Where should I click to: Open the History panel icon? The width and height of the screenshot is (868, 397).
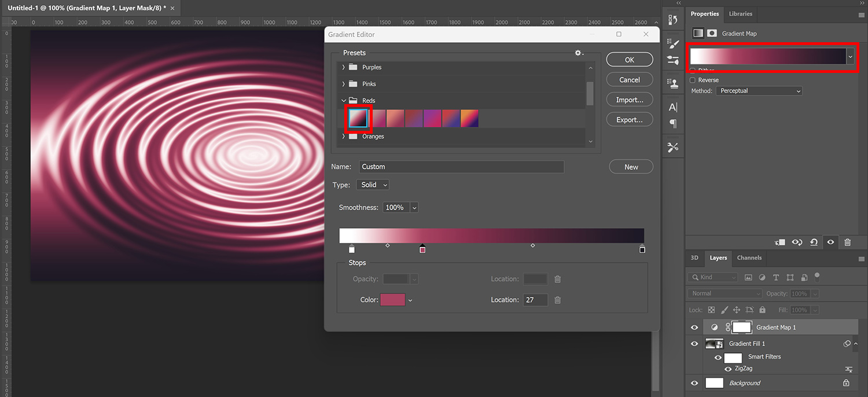tap(673, 20)
